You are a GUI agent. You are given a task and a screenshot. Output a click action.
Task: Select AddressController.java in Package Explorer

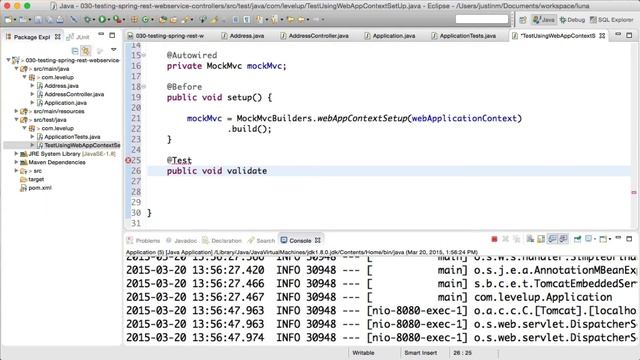(74, 94)
